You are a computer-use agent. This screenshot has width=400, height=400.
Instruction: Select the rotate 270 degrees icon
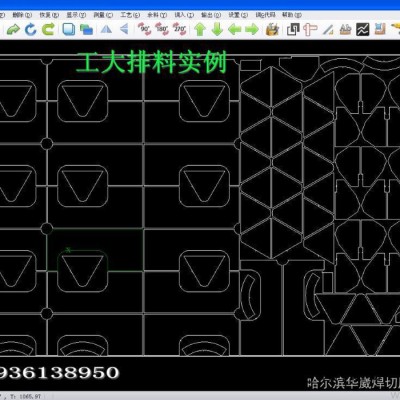180,29
